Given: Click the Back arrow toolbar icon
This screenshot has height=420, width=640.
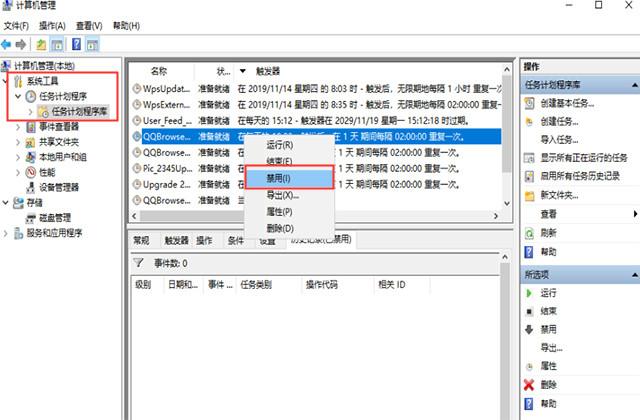Looking at the screenshot, I should pos(6,44).
